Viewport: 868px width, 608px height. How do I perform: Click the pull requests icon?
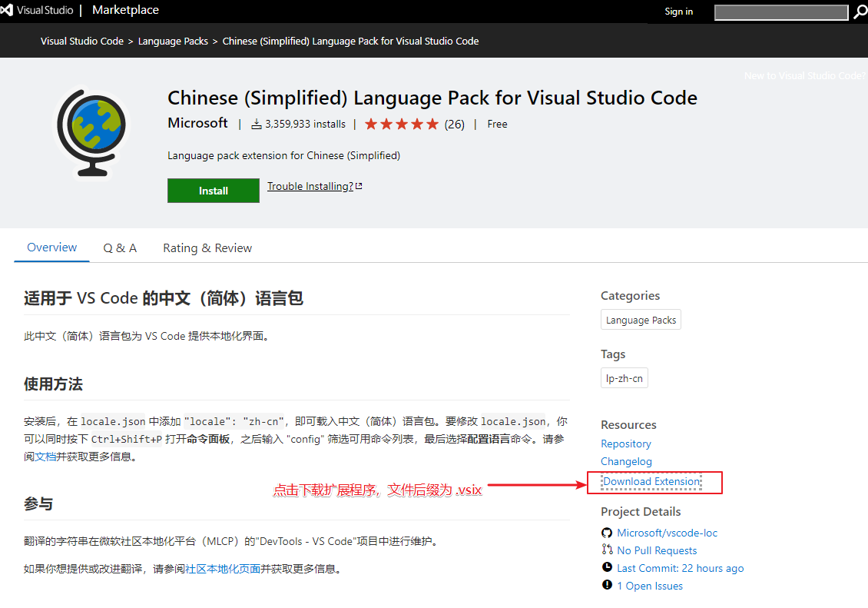607,550
